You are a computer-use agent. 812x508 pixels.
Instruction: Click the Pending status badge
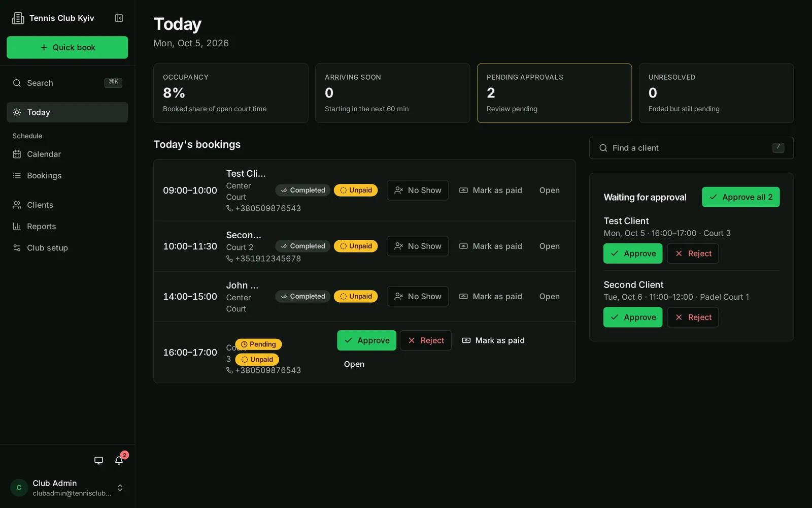point(258,344)
